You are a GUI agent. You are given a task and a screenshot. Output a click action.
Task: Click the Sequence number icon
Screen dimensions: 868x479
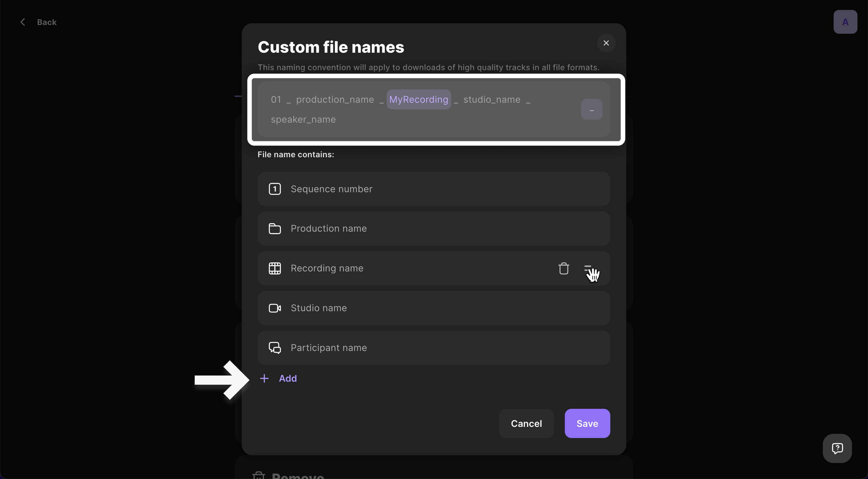point(275,189)
